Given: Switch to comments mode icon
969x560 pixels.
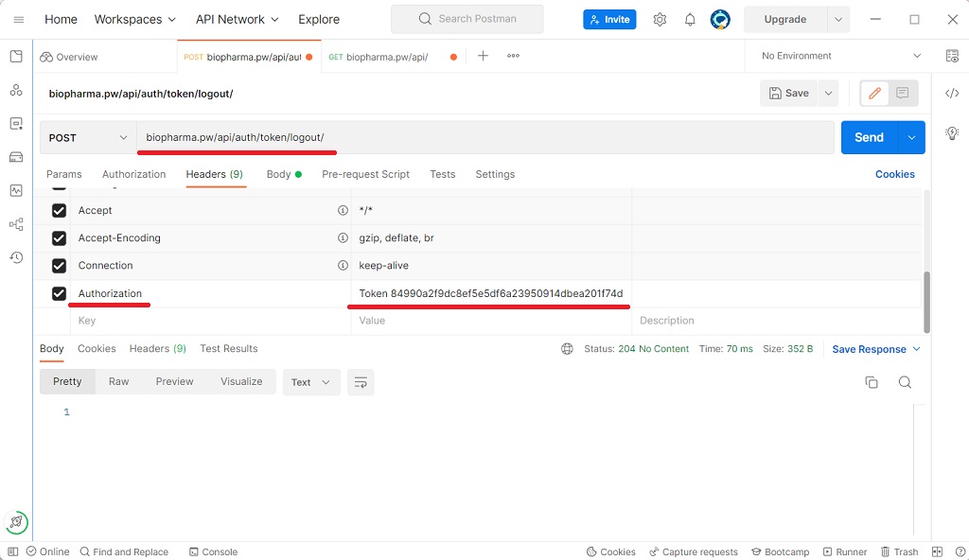Looking at the screenshot, I should point(902,94).
